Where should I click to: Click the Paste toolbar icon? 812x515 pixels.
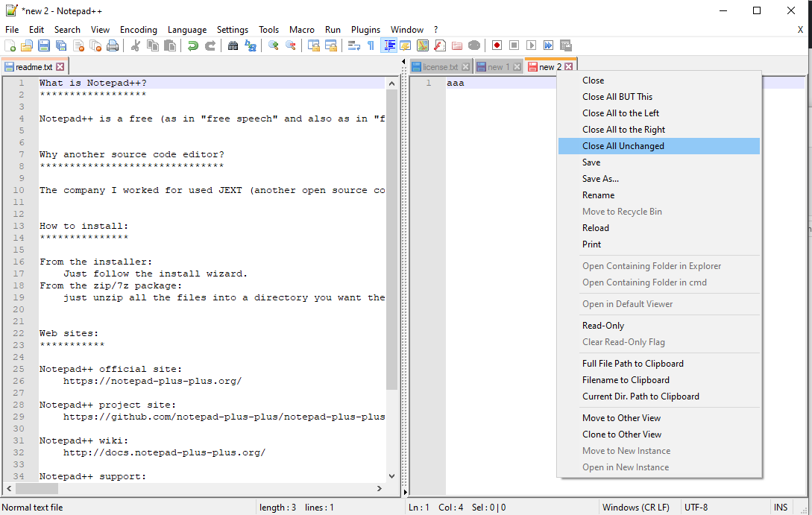[170, 45]
